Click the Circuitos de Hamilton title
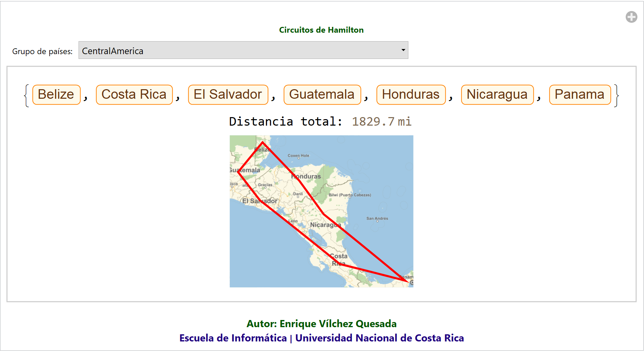The width and height of the screenshot is (644, 352). [x=321, y=30]
